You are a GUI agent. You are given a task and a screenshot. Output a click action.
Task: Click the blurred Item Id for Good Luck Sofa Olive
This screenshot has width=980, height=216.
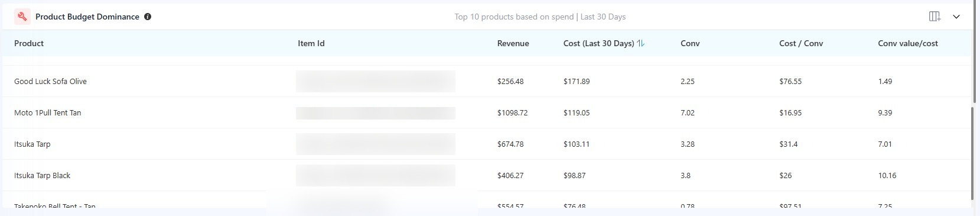tap(376, 81)
